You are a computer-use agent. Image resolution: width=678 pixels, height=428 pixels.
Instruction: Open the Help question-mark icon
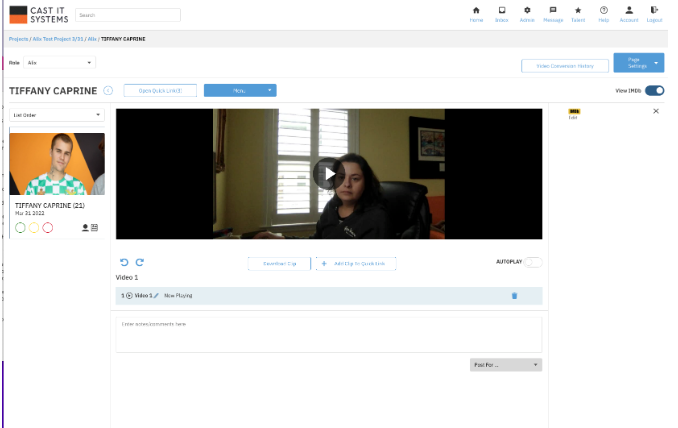coord(604,10)
